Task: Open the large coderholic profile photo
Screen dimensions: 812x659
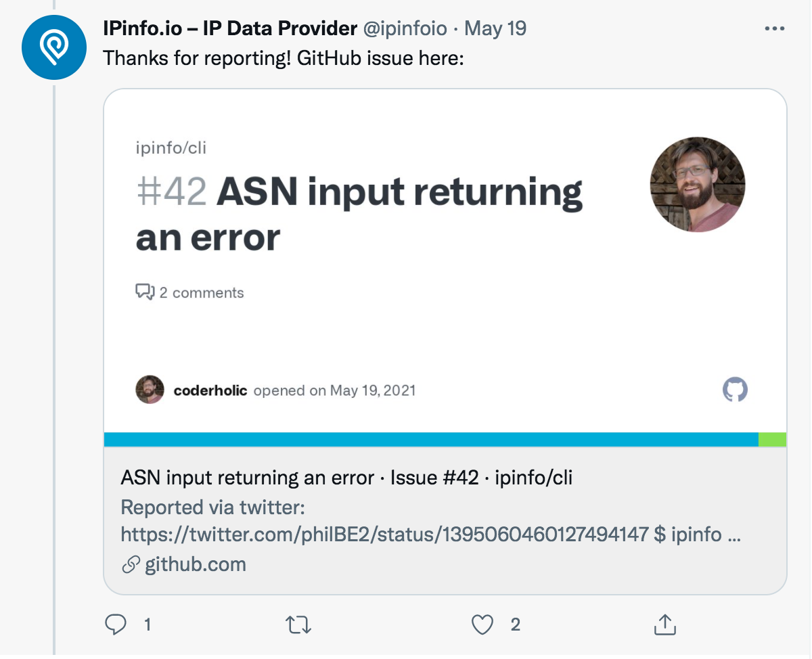Action: tap(698, 185)
